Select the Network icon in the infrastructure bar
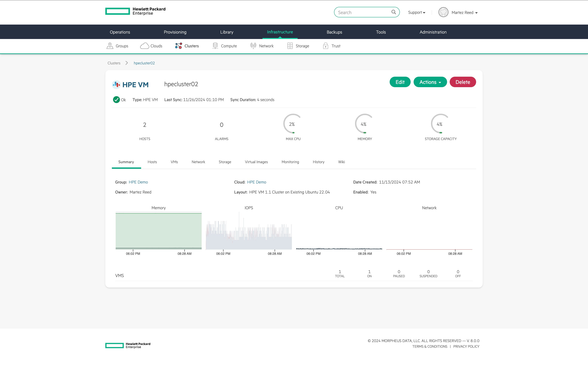 click(x=253, y=46)
